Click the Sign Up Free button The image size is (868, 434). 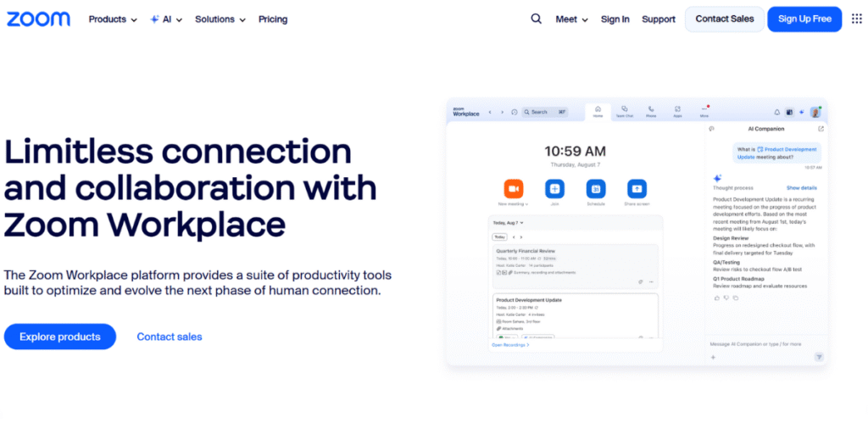pos(804,19)
